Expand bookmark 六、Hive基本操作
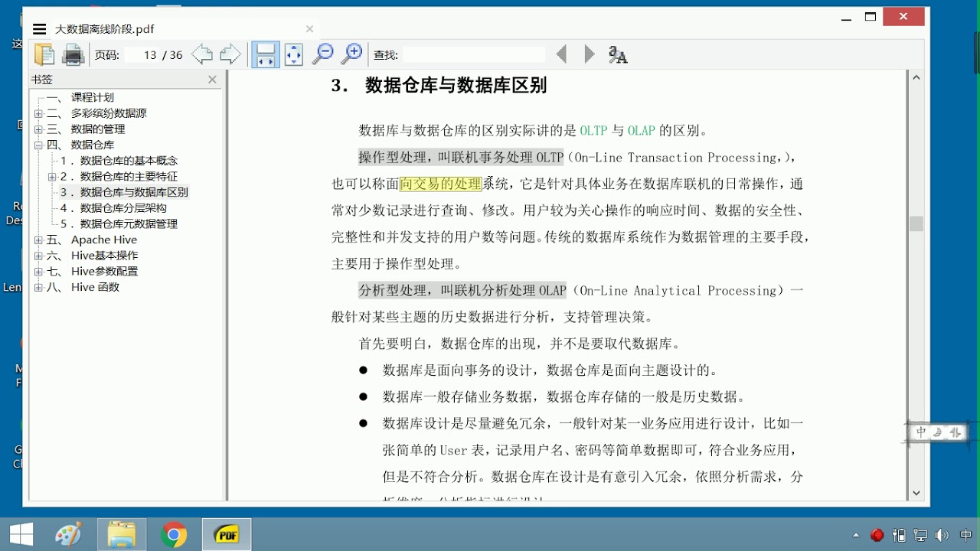 38,256
